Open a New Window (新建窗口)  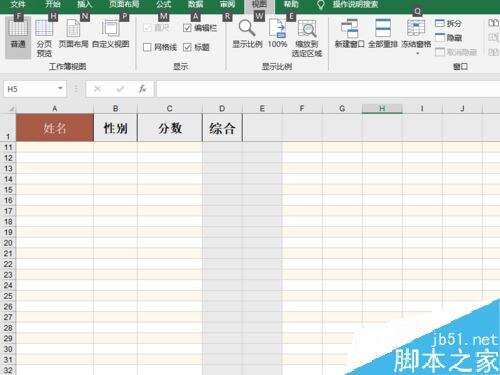coord(349,34)
